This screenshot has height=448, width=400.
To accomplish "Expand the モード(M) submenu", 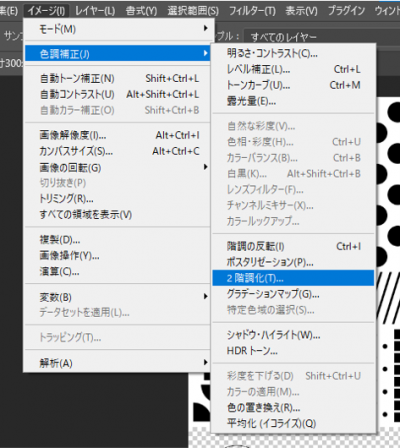I will 117,29.
